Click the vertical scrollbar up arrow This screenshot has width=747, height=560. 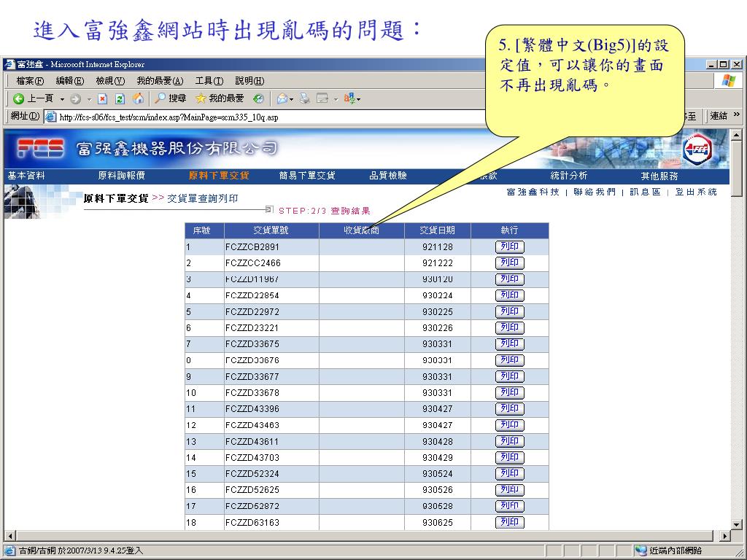coord(737,135)
